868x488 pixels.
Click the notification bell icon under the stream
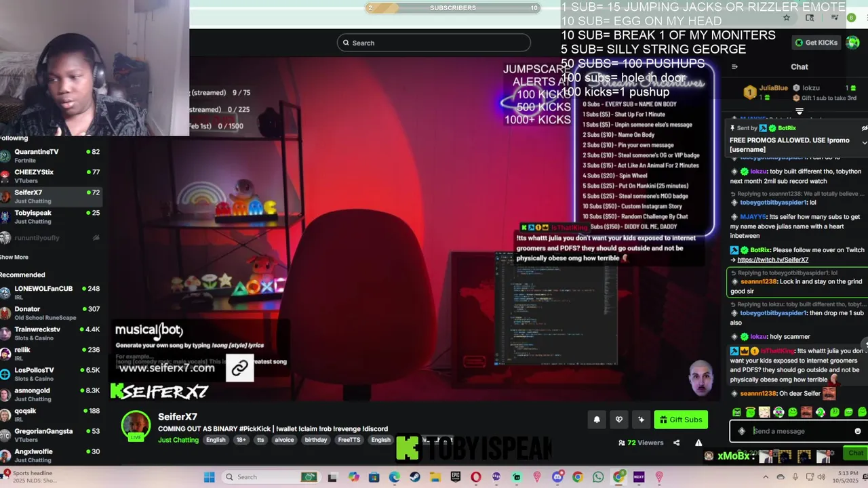pyautogui.click(x=597, y=420)
